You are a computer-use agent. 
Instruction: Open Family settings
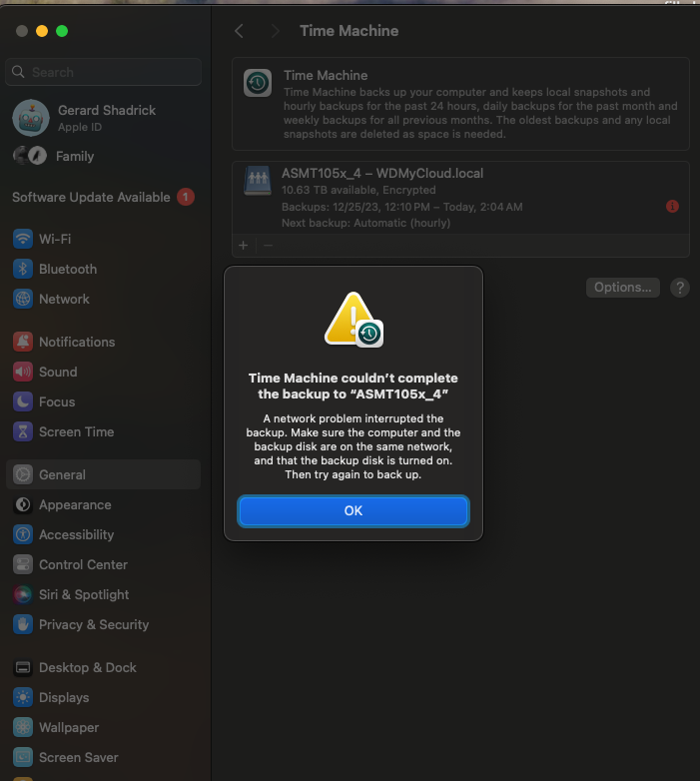pyautogui.click(x=104, y=156)
